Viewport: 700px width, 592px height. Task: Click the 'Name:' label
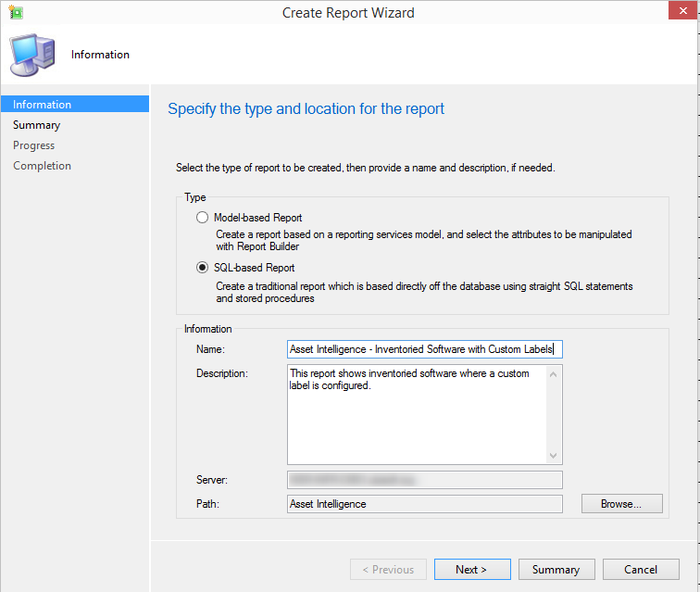click(x=211, y=349)
